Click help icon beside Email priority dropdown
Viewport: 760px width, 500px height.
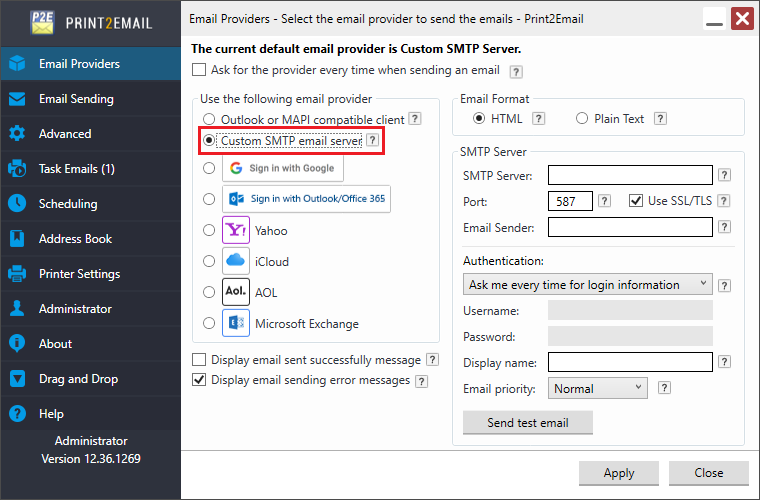point(662,388)
